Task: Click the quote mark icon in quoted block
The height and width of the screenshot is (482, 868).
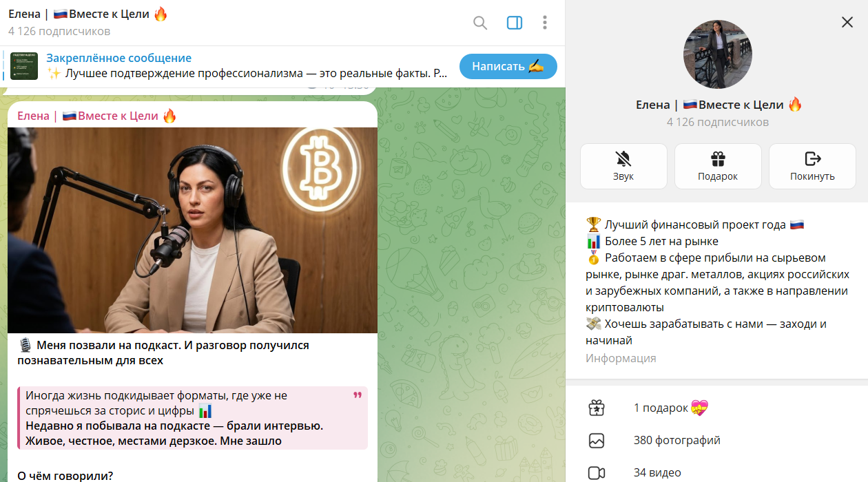Action: point(357,395)
